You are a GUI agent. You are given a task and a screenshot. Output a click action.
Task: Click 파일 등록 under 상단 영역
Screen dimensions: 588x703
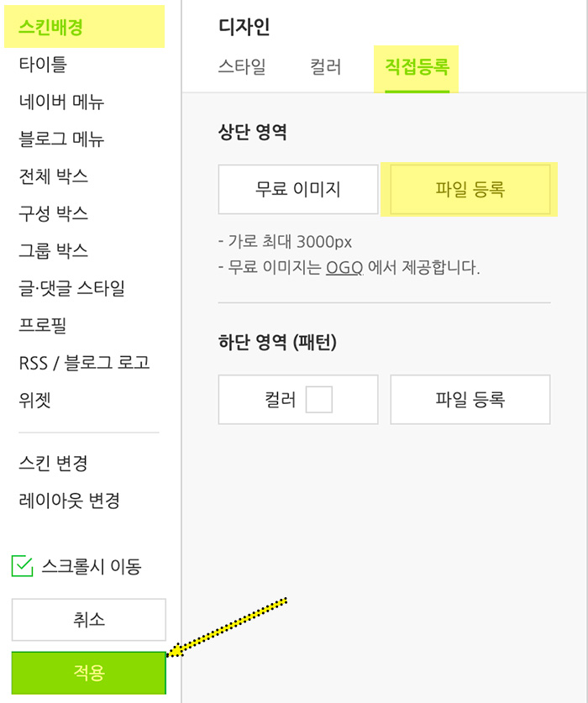(470, 189)
